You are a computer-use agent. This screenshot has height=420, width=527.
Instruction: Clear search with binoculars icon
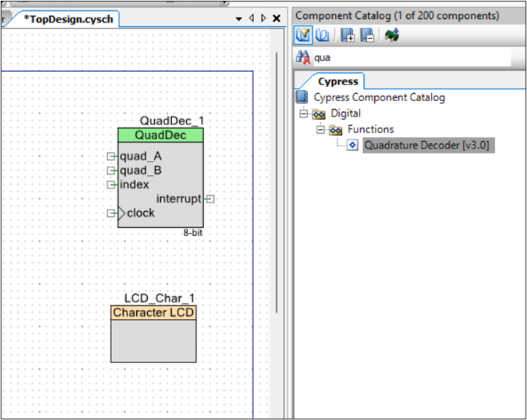point(303,58)
